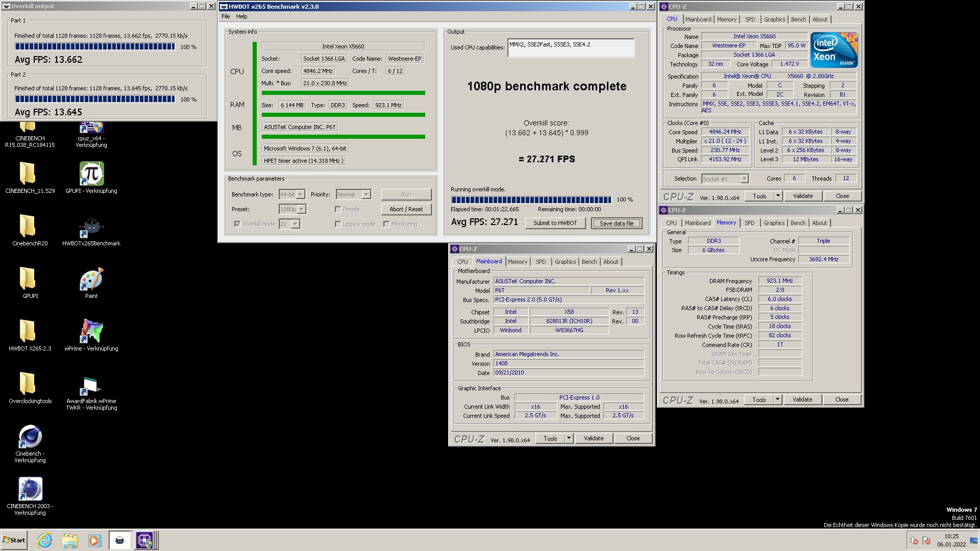Expand the Priority Normal dropdown
Screen dimensions: 980x551
click(366, 194)
